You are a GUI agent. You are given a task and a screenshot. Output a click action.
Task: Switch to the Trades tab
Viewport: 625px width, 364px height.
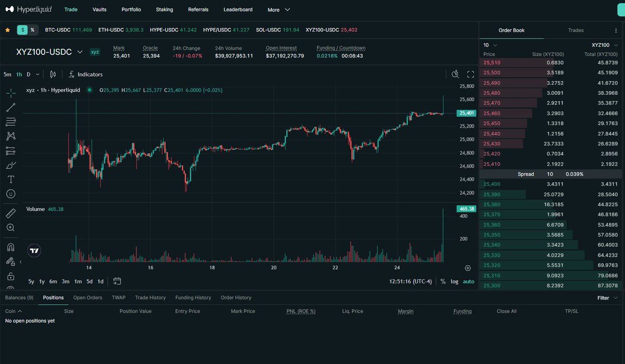pos(575,30)
